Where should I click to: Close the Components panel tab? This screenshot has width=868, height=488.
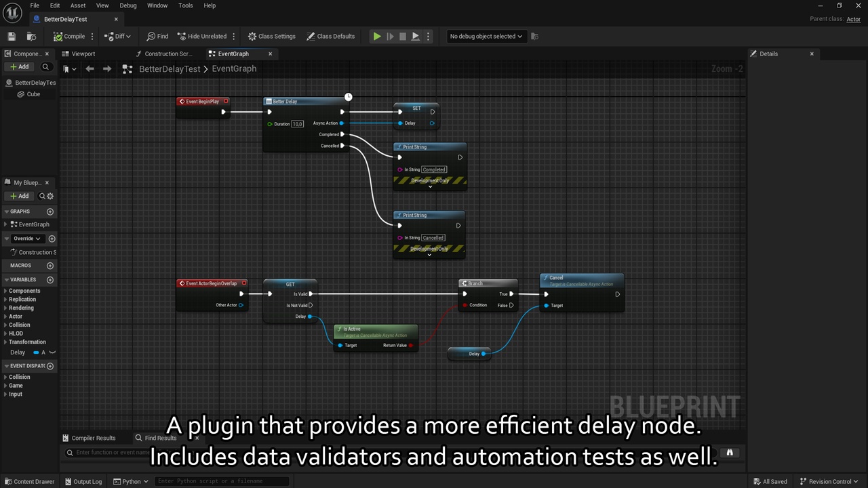47,54
